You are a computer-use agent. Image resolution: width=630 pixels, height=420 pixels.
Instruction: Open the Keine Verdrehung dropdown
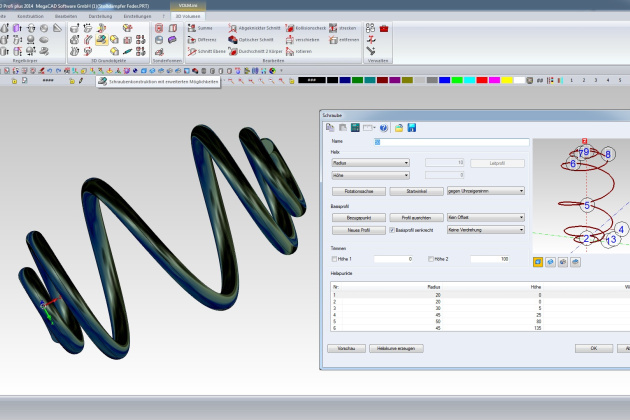click(485, 229)
